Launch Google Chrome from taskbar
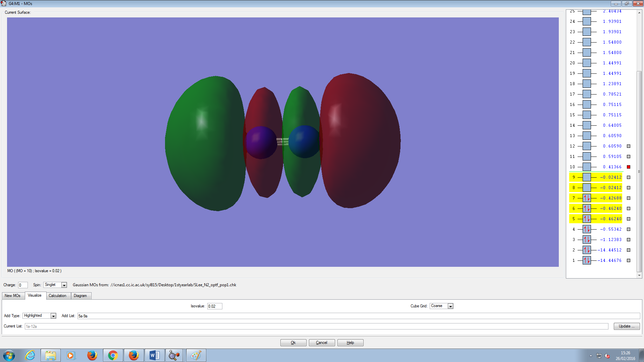Image resolution: width=644 pixels, height=362 pixels. tap(113, 355)
